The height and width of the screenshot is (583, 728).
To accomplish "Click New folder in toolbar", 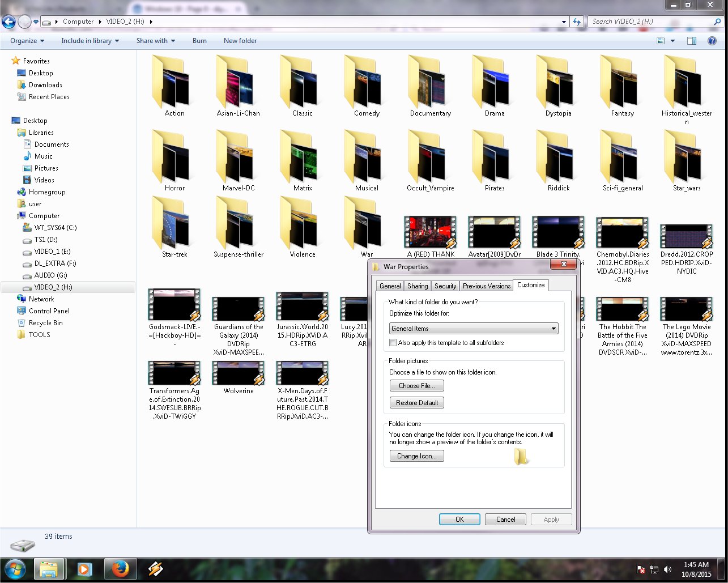I will [x=240, y=41].
